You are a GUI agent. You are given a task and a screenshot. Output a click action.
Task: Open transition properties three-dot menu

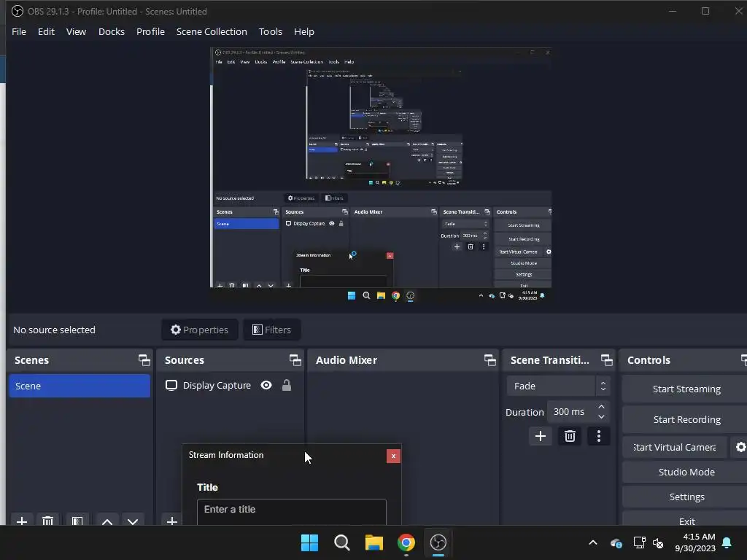(x=599, y=436)
